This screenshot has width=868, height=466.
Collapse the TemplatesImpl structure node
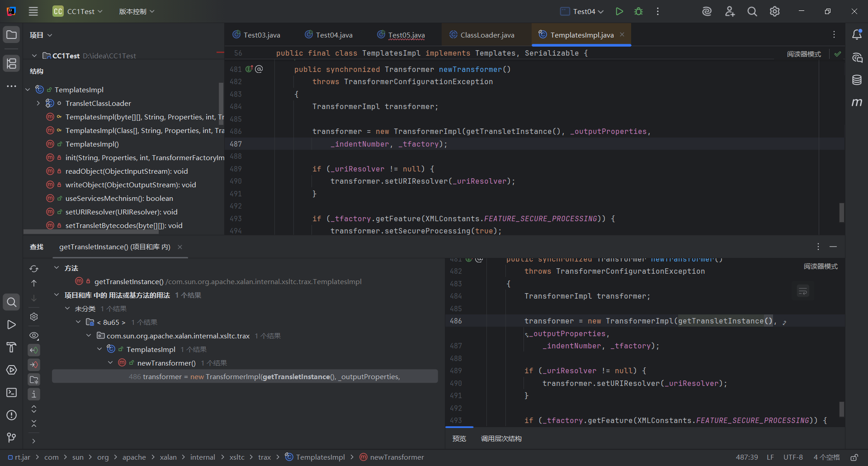coord(28,90)
